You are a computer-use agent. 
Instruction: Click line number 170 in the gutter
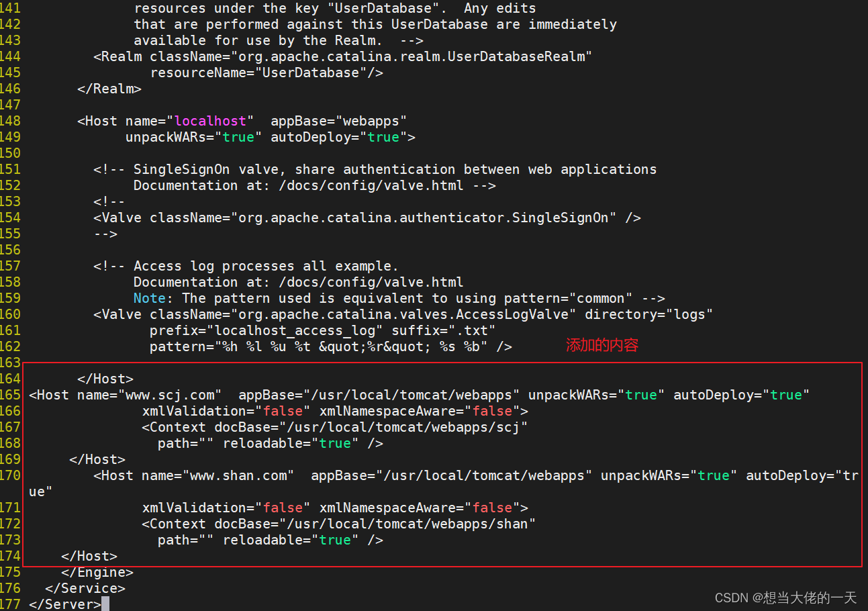coord(10,475)
